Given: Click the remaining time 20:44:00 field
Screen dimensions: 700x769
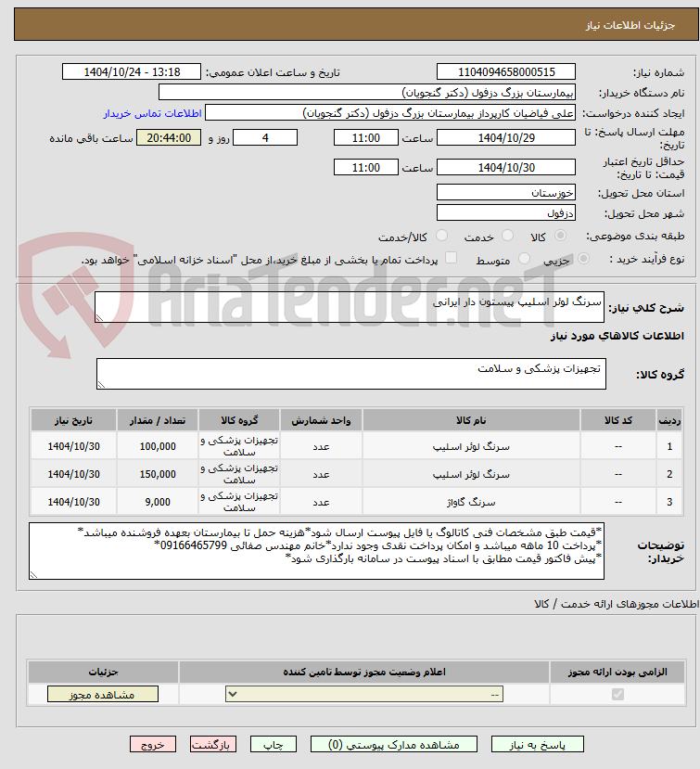Looking at the screenshot, I should click(169, 137).
